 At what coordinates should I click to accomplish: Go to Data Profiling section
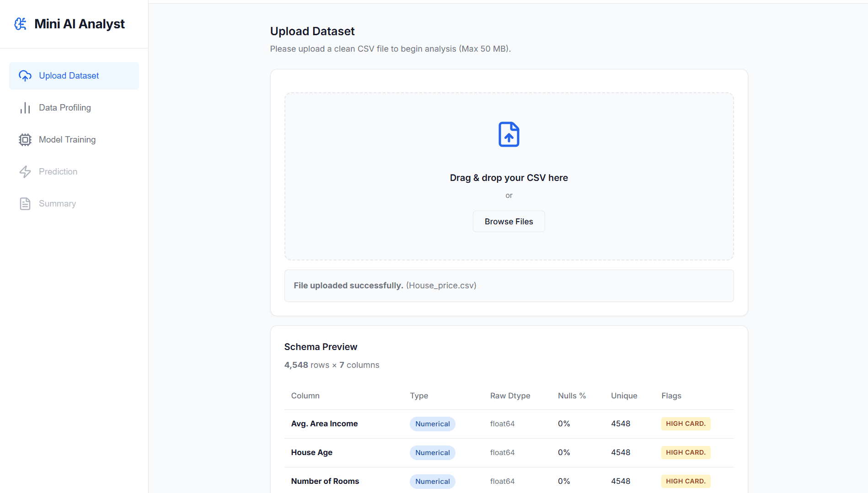tap(74, 108)
